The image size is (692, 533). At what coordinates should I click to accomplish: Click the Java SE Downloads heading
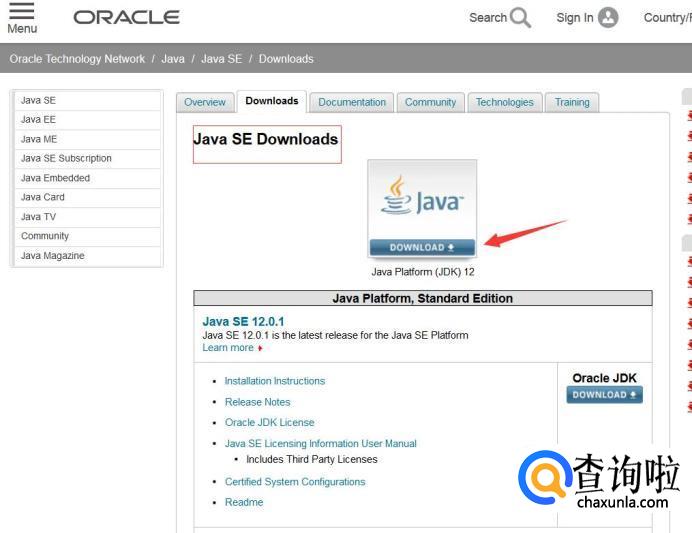click(266, 139)
